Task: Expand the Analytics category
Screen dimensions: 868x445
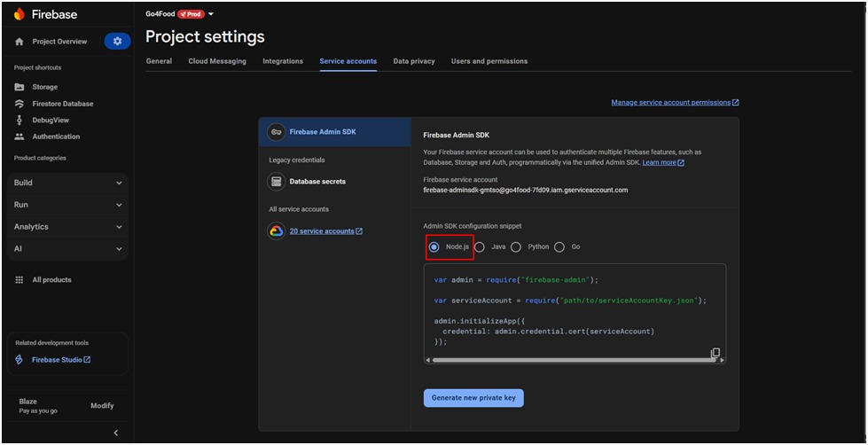Action: tap(68, 227)
